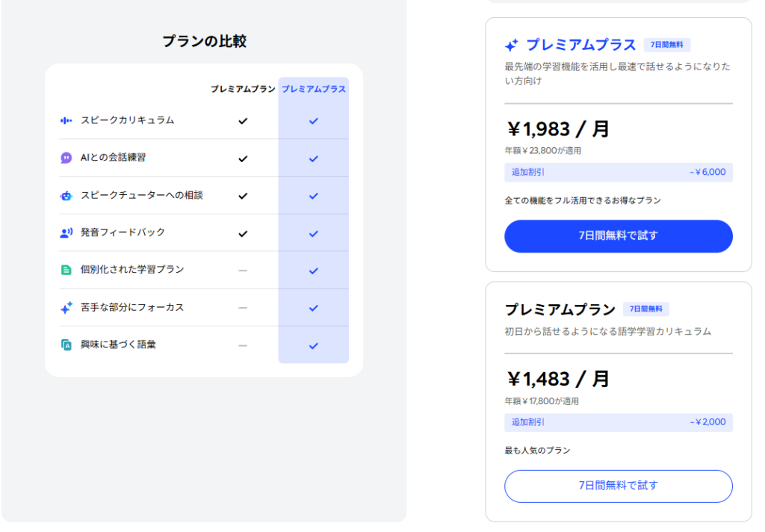Click the 個別化された学習プラン document icon
The height and width of the screenshot is (532, 765).
pos(66,270)
